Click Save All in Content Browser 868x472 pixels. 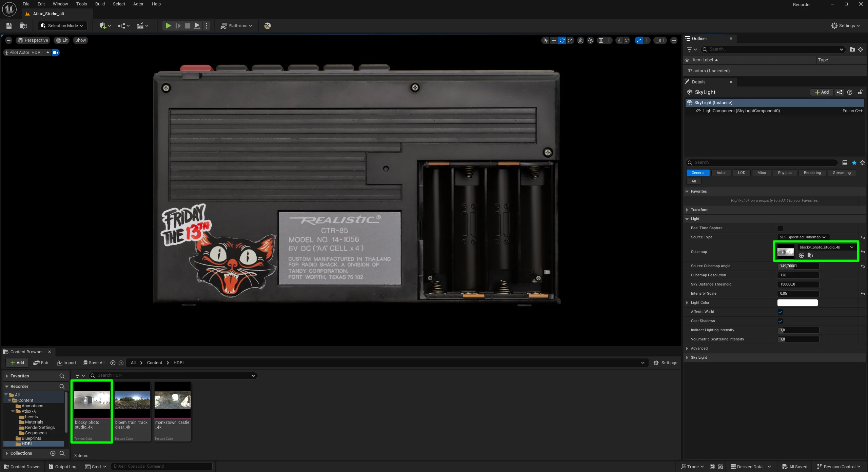tap(94, 363)
